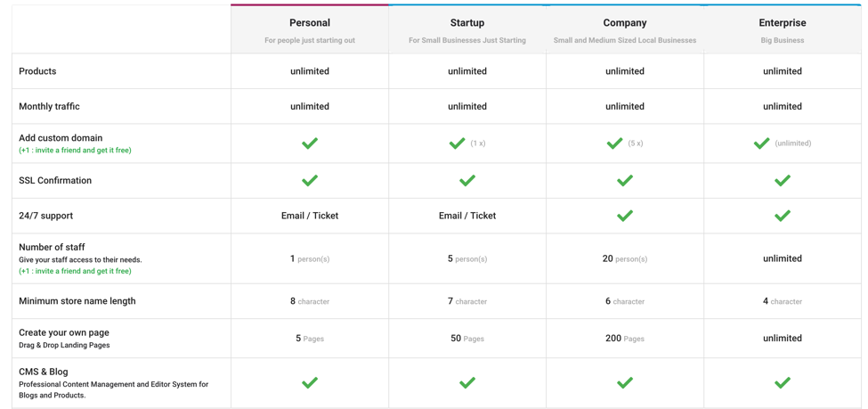
Task: Select the Company plan header
Action: (625, 30)
